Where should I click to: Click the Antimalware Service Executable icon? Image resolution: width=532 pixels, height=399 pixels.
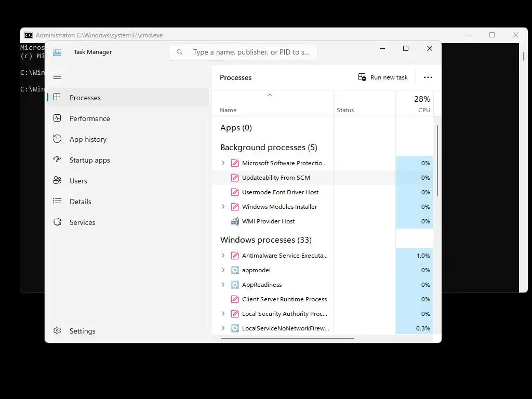click(x=234, y=256)
